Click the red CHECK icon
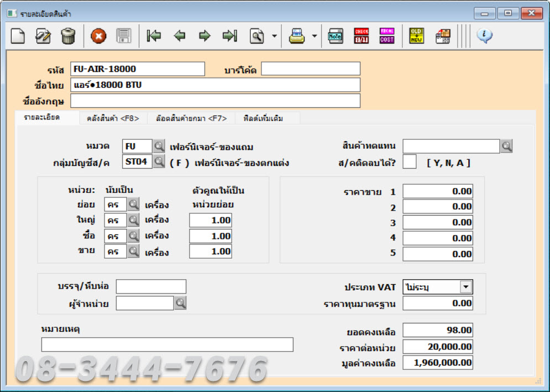 click(362, 36)
